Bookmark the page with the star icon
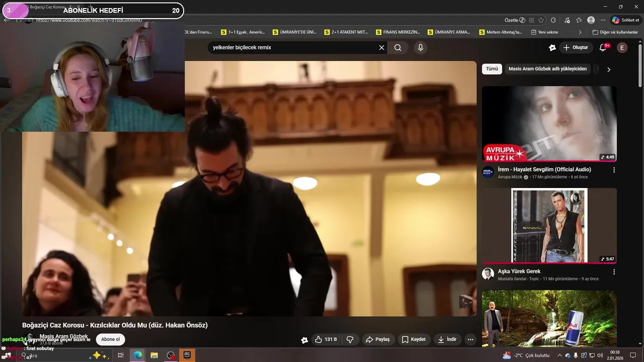The image size is (644, 362). [x=541, y=20]
